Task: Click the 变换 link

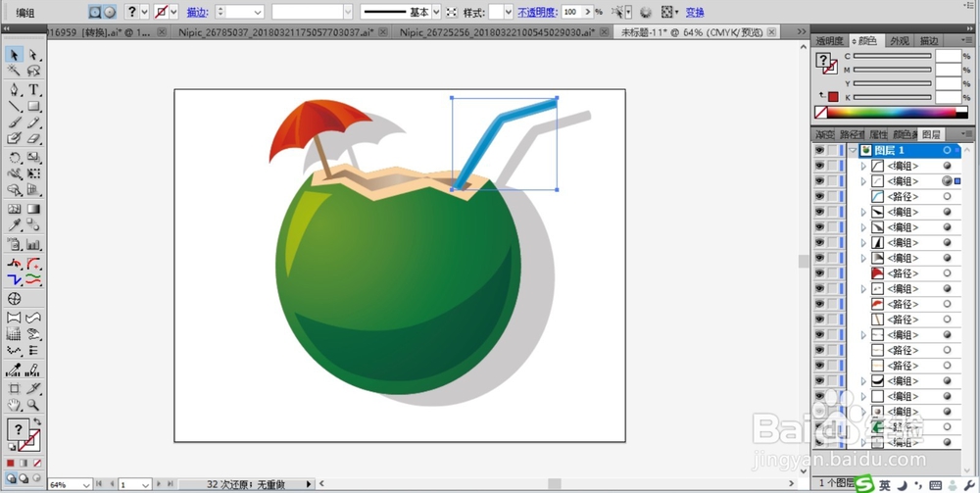Action: point(695,12)
